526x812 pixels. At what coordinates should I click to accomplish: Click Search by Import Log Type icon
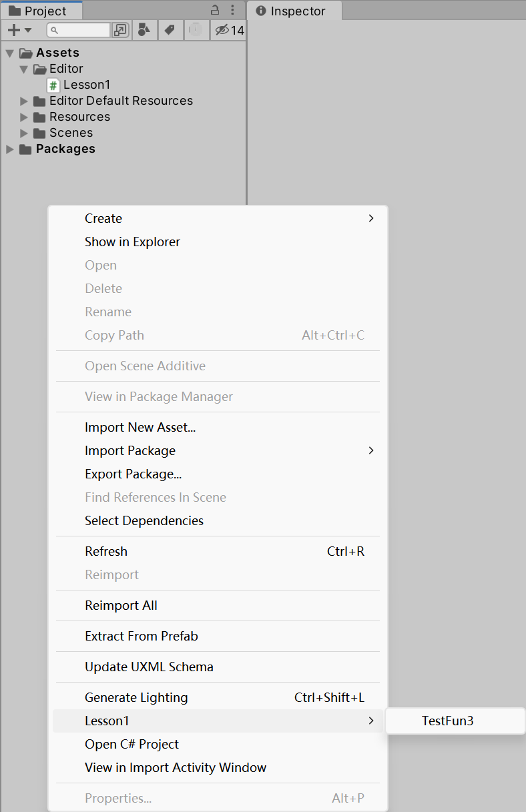tap(196, 30)
